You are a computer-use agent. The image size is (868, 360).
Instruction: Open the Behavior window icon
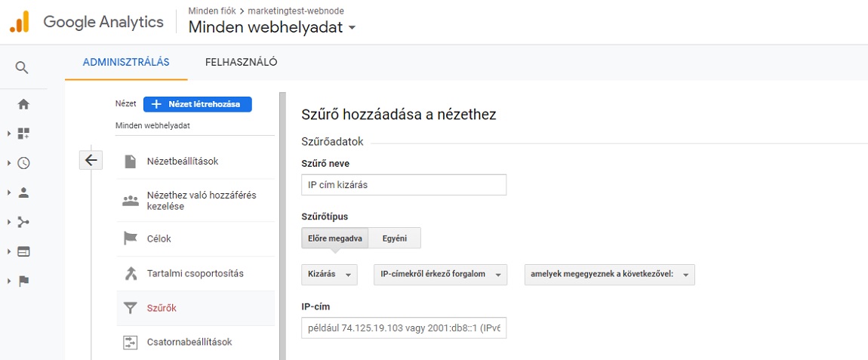(x=23, y=251)
